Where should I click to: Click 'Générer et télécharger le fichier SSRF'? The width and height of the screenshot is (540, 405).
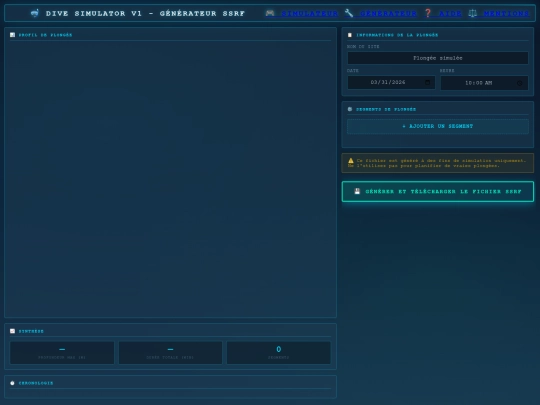[x=438, y=191]
